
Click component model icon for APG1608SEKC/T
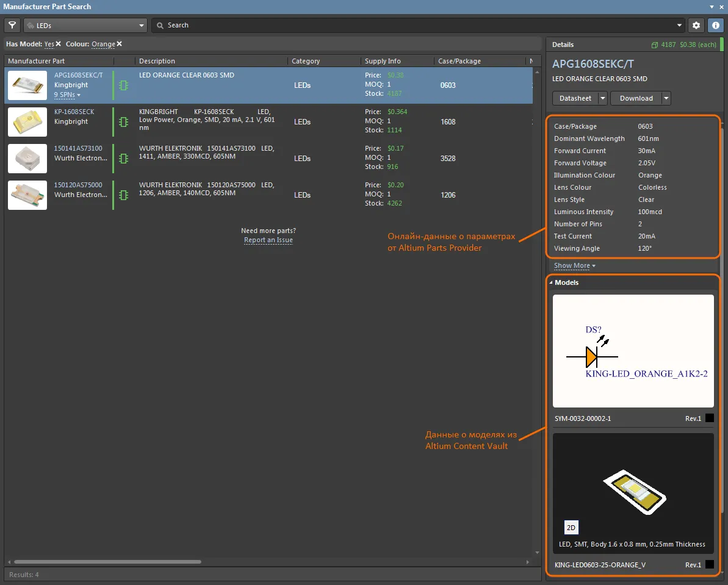(x=124, y=85)
